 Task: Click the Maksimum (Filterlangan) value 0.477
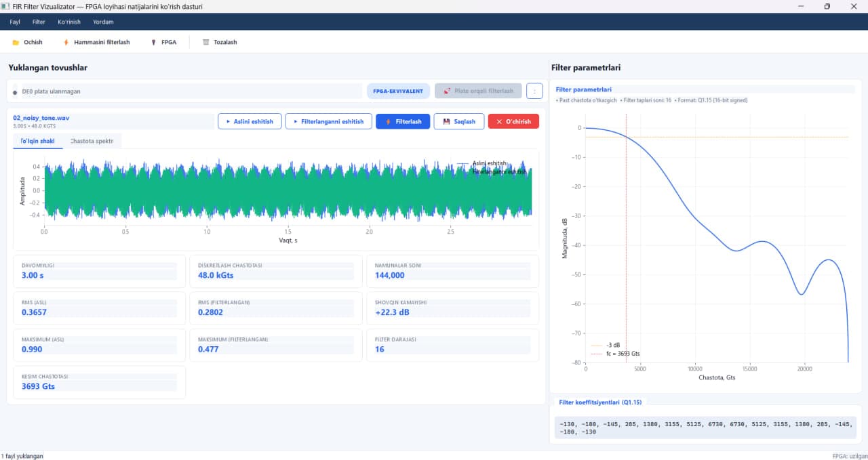208,350
